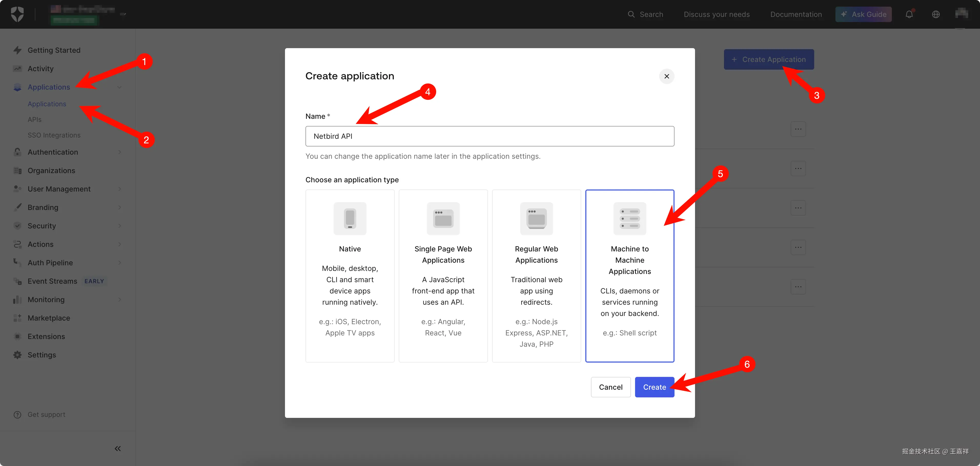Collapse the sidebar with double chevron
The height and width of the screenshot is (466, 980).
(118, 449)
